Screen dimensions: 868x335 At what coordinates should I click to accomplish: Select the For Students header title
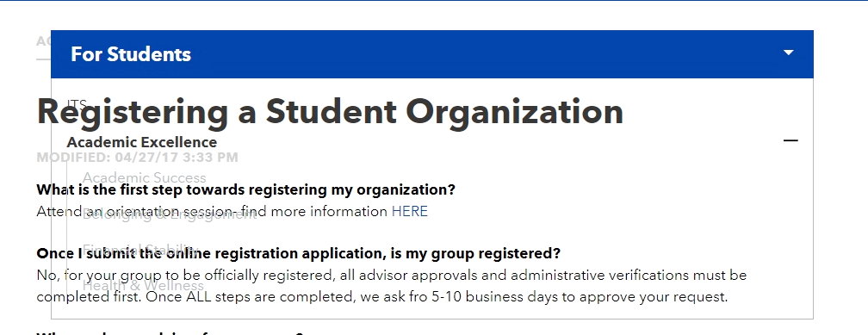pyautogui.click(x=131, y=54)
